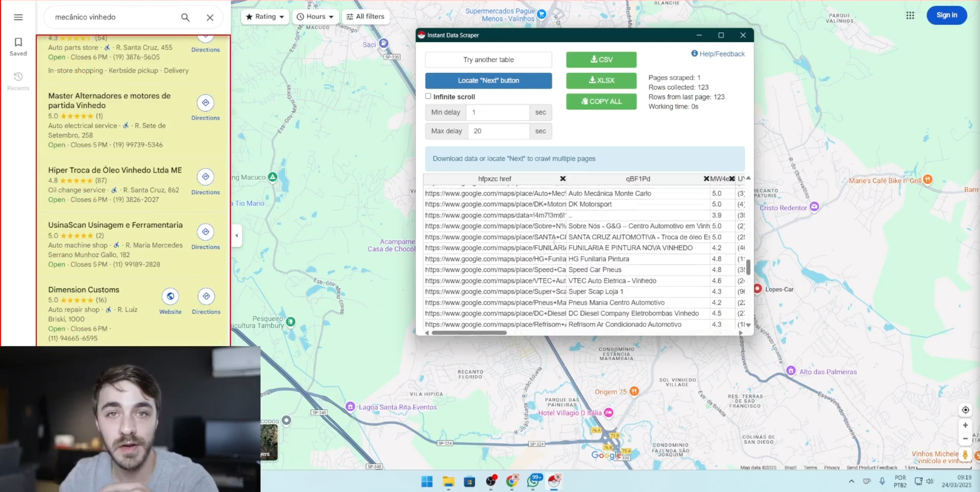Remove the qBF1Pd column
The height and width of the screenshot is (492, 980).
tap(706, 179)
